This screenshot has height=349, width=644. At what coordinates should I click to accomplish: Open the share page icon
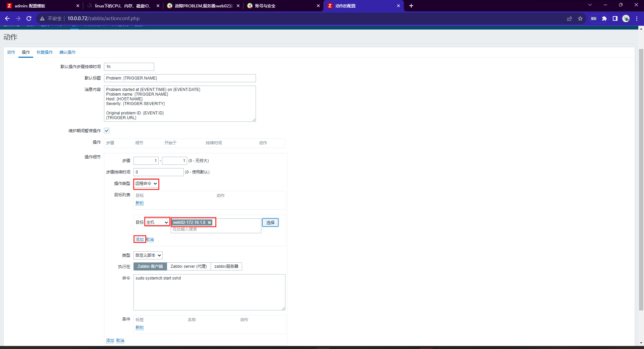570,18
